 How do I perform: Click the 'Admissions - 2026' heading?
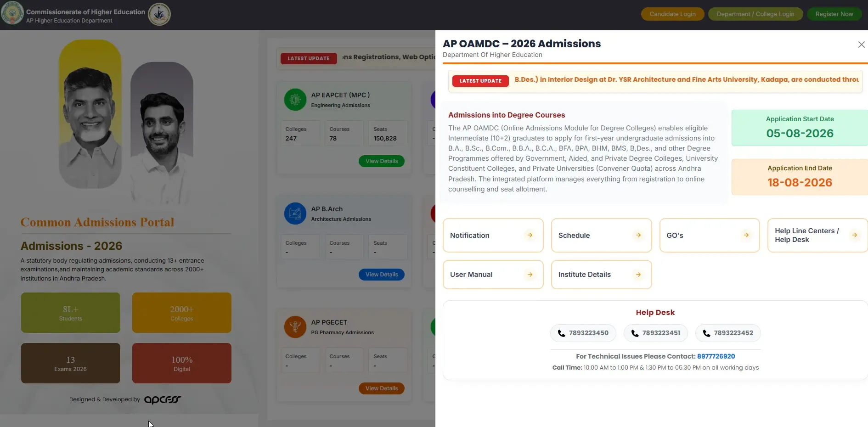tap(72, 246)
